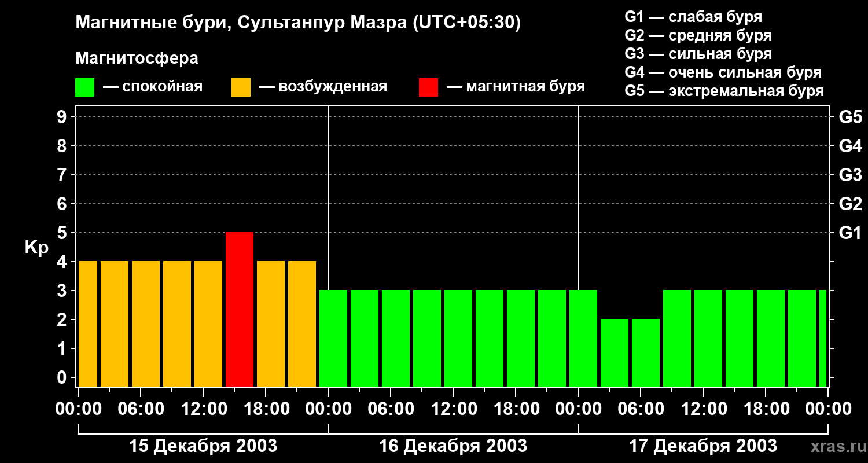Click 'G3 — сильная буря' description
Viewport: 868px width, 463px height.
[x=698, y=54]
